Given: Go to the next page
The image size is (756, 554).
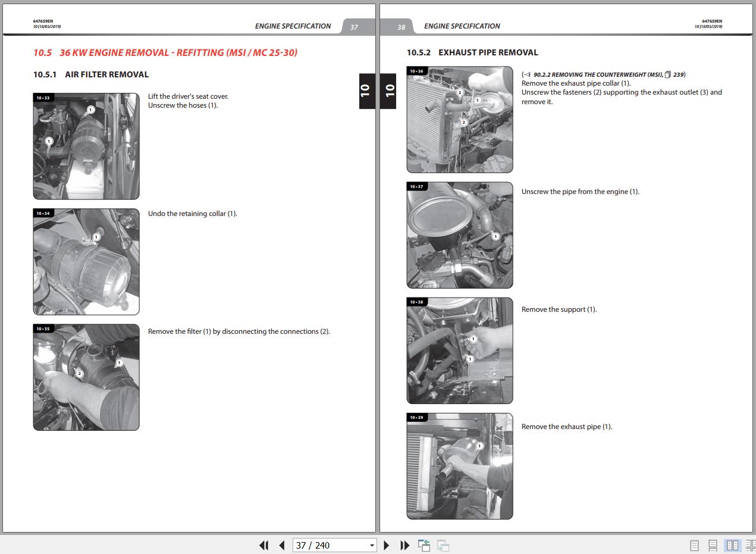Looking at the screenshot, I should tap(386, 545).
